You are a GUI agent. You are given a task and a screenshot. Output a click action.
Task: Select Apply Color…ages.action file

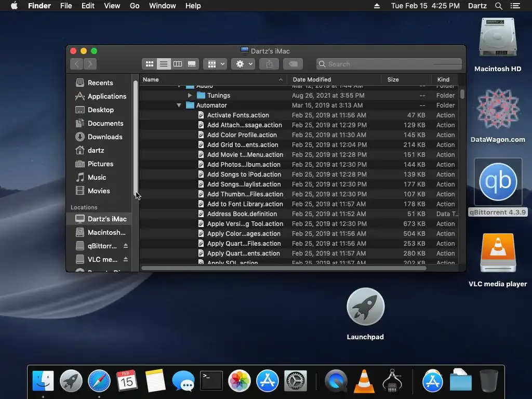tap(299, 233)
